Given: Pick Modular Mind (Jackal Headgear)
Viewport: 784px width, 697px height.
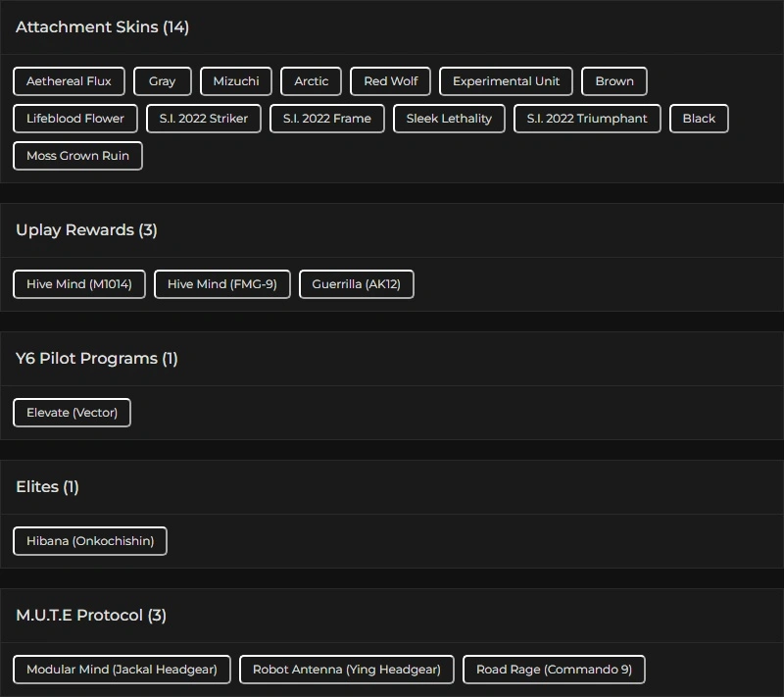Looking at the screenshot, I should point(122,670).
